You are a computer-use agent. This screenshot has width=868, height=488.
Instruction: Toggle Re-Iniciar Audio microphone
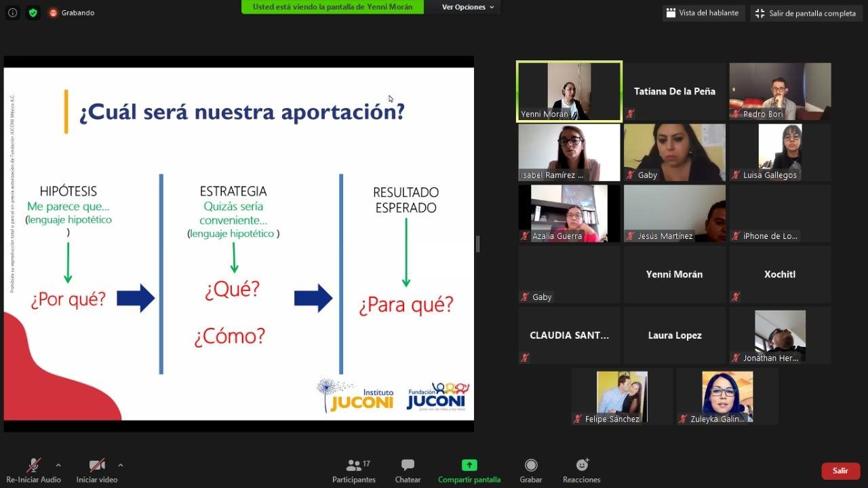(33, 471)
